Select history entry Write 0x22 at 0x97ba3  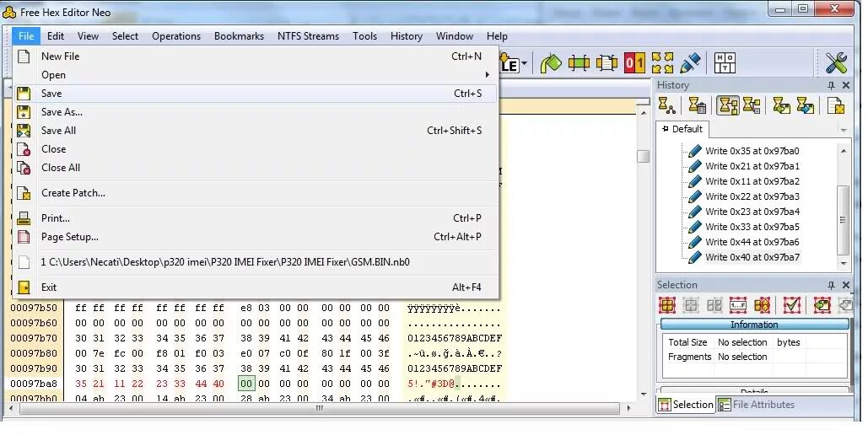pyautogui.click(x=752, y=196)
